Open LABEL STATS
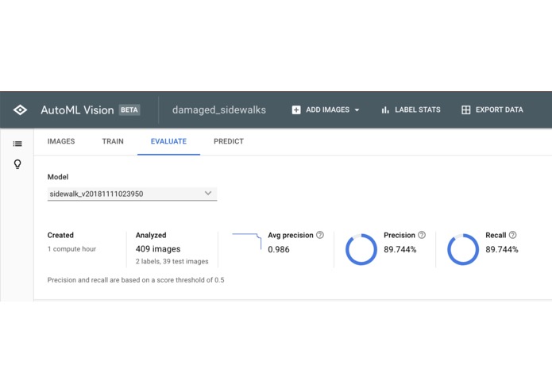 point(411,110)
